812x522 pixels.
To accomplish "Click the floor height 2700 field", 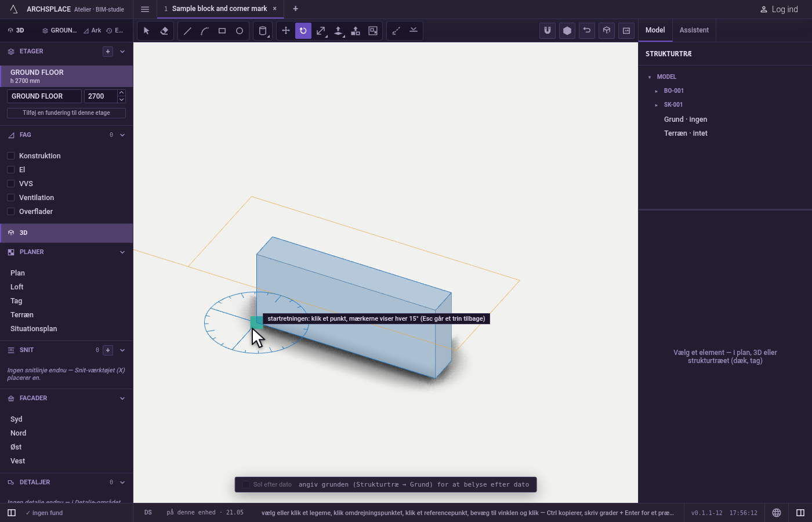I will [x=100, y=96].
